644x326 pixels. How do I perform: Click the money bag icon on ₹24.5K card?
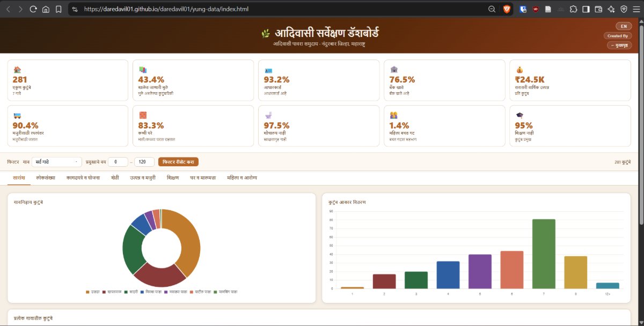point(519,70)
